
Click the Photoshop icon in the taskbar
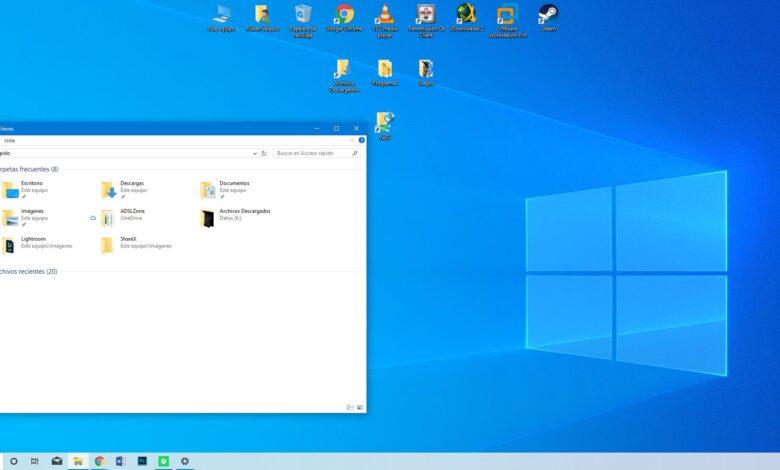(x=143, y=461)
